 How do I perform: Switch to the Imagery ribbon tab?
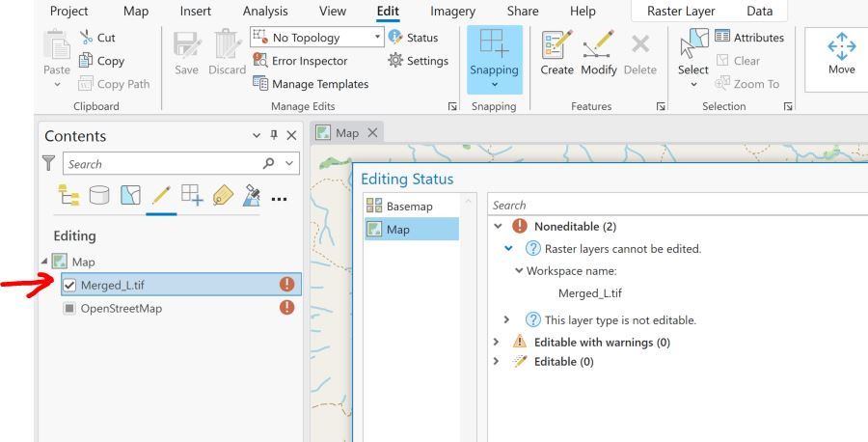[x=452, y=12]
